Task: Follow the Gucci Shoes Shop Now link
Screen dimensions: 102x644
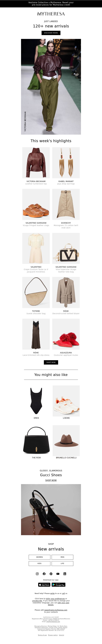Action: pyautogui.click(x=51, y=480)
